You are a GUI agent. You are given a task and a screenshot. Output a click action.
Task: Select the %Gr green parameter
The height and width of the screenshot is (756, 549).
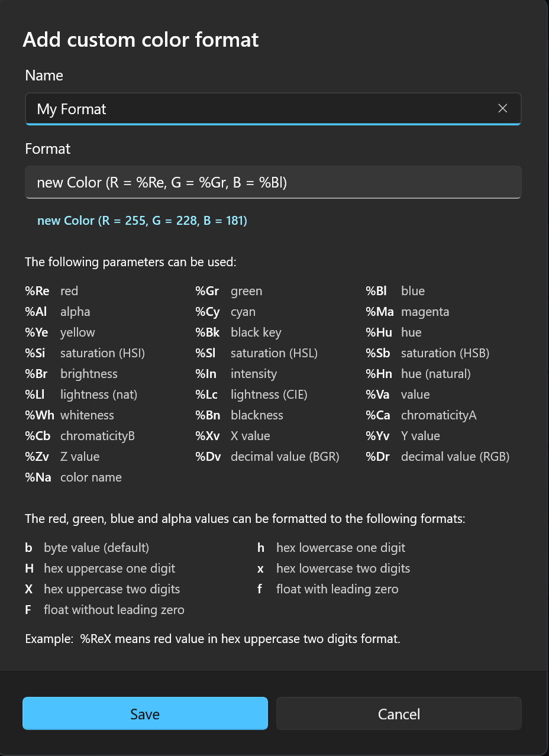click(x=206, y=290)
